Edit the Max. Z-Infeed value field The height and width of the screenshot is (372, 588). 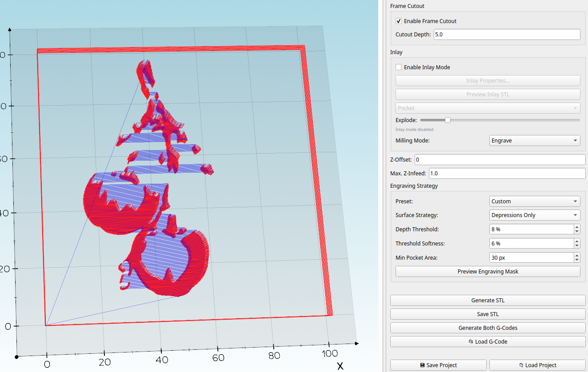tap(507, 173)
